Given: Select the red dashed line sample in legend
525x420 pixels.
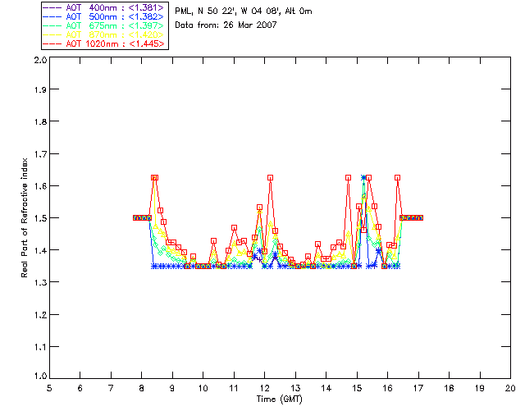Looking at the screenshot, I should (x=52, y=43).
